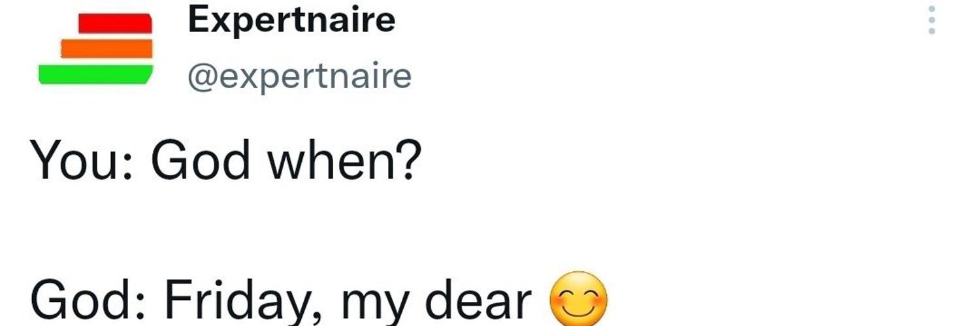The width and height of the screenshot is (980, 326).
Task: Open the Expertnaire profile avatar
Action: click(x=95, y=50)
